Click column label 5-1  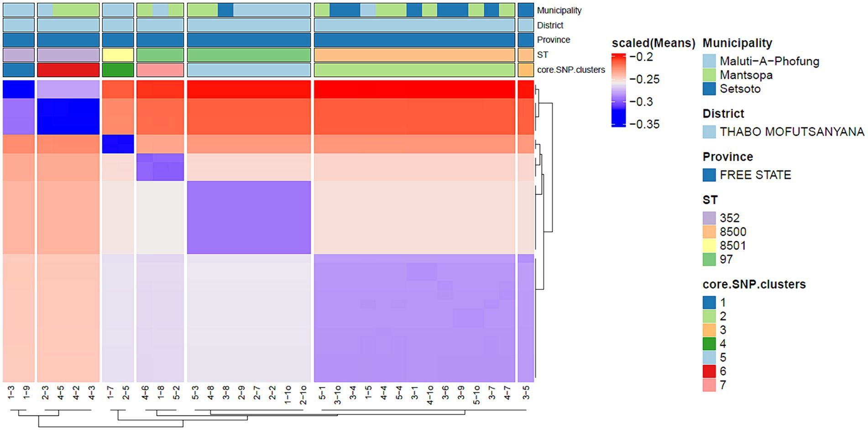pyautogui.click(x=322, y=392)
